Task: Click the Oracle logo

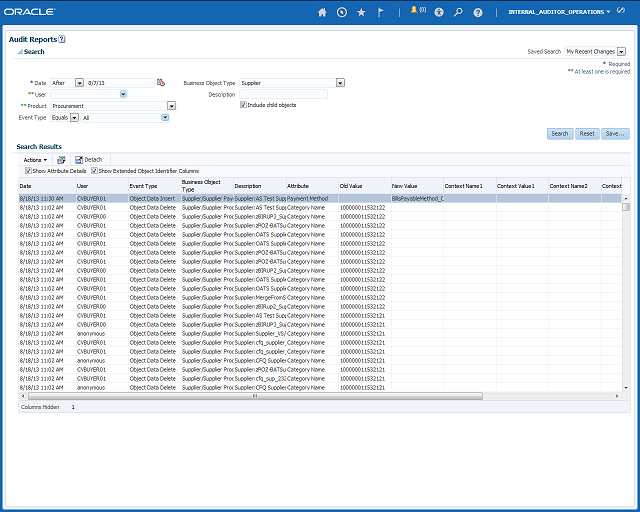Action: click(29, 12)
